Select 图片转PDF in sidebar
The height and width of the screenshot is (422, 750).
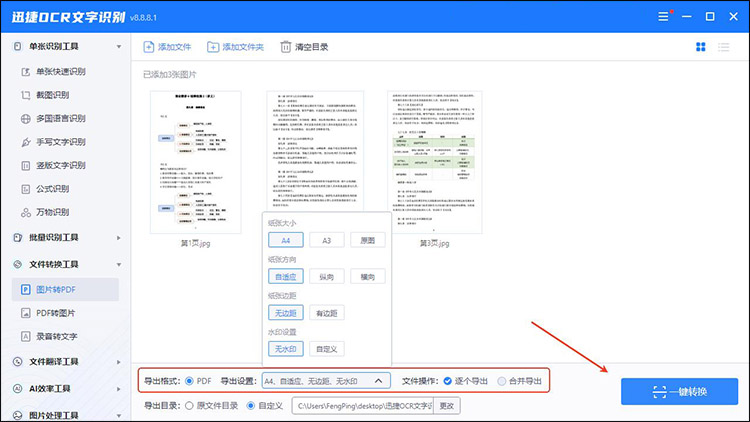click(x=65, y=289)
